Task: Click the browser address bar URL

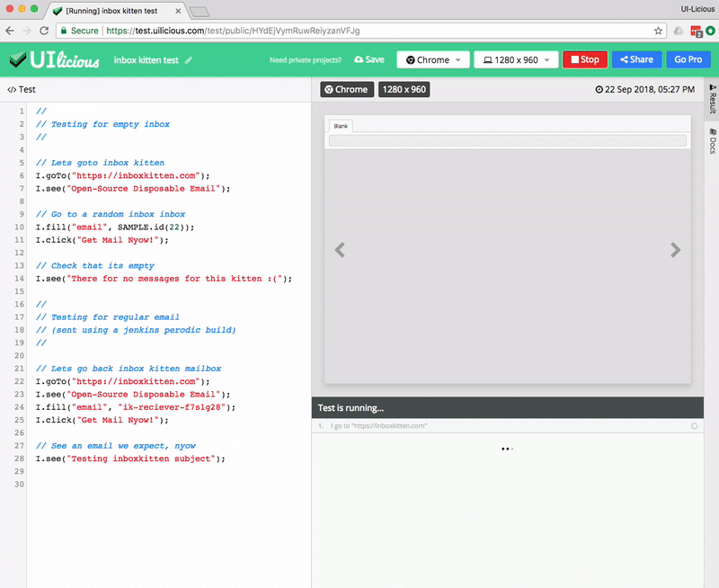Action: pos(233,31)
